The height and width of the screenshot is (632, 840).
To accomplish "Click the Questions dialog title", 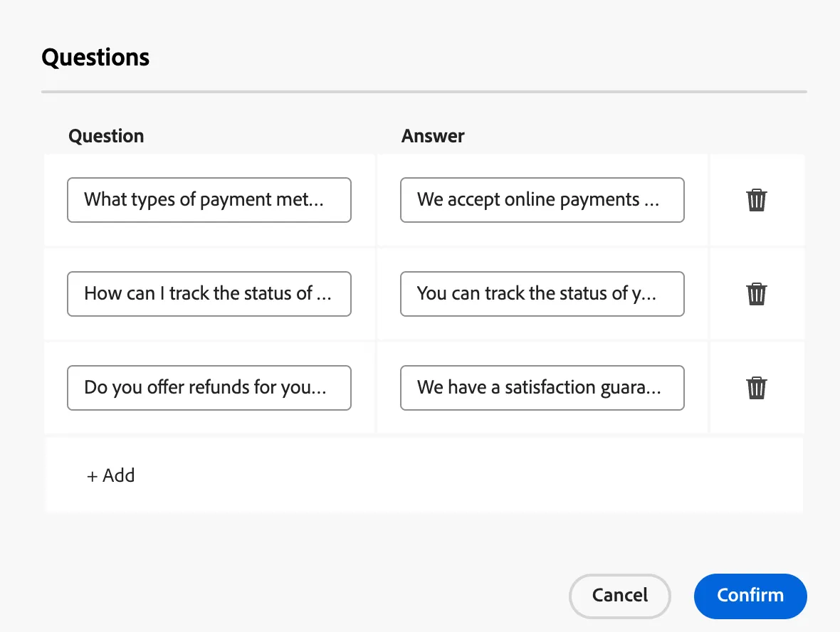I will click(95, 58).
